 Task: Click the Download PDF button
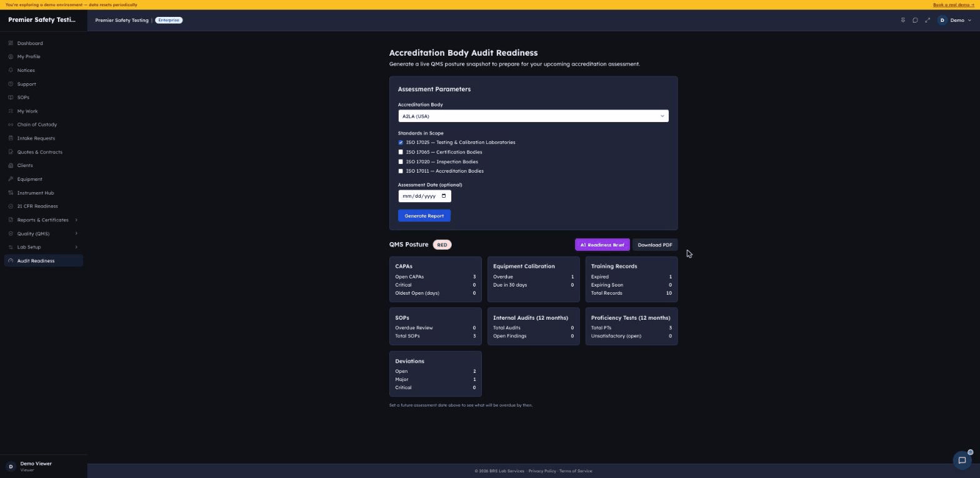pyautogui.click(x=655, y=245)
